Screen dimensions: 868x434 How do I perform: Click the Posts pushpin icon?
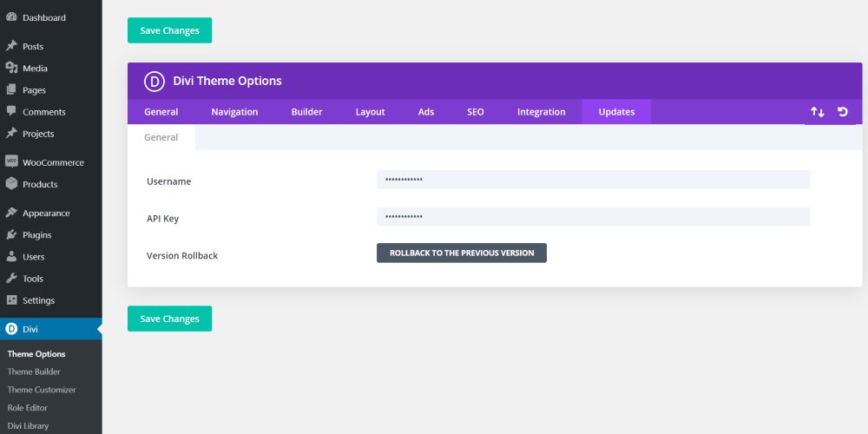point(11,46)
